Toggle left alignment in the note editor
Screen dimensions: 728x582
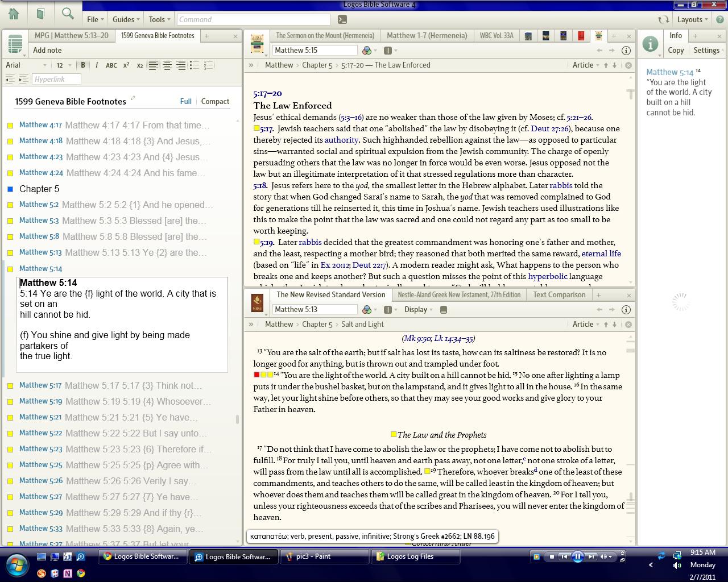pyautogui.click(x=154, y=65)
